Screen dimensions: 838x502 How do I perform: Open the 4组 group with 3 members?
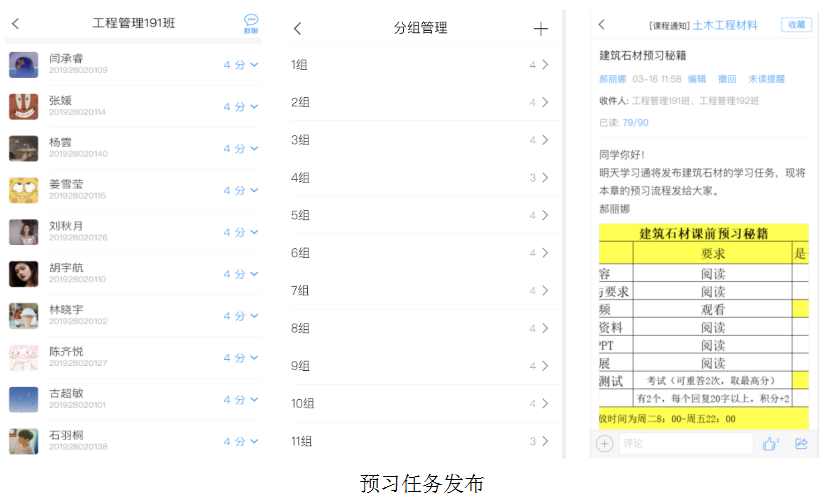pos(420,178)
